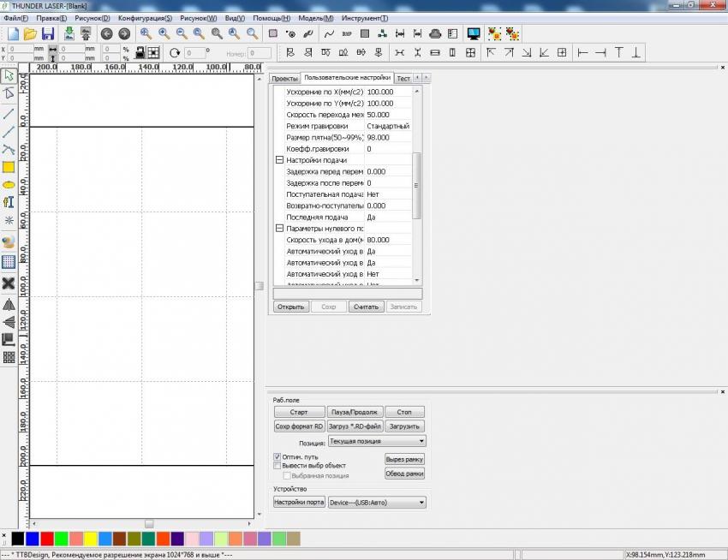The image size is (728, 560).
Task: Open the Конфигурация menu
Action: pos(145,18)
